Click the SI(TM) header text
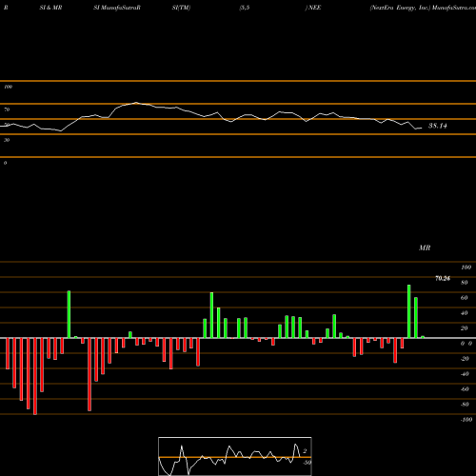The height and width of the screenshot is (476, 476). [x=181, y=8]
